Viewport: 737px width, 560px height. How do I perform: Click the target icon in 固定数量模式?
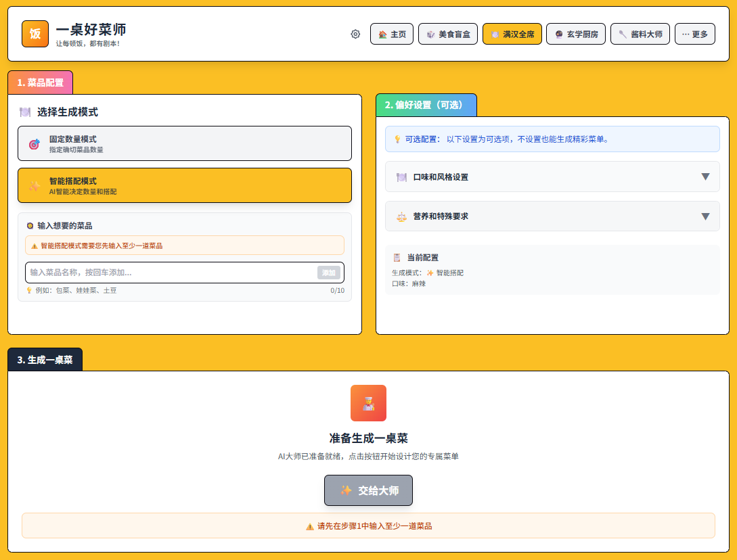(x=34, y=144)
